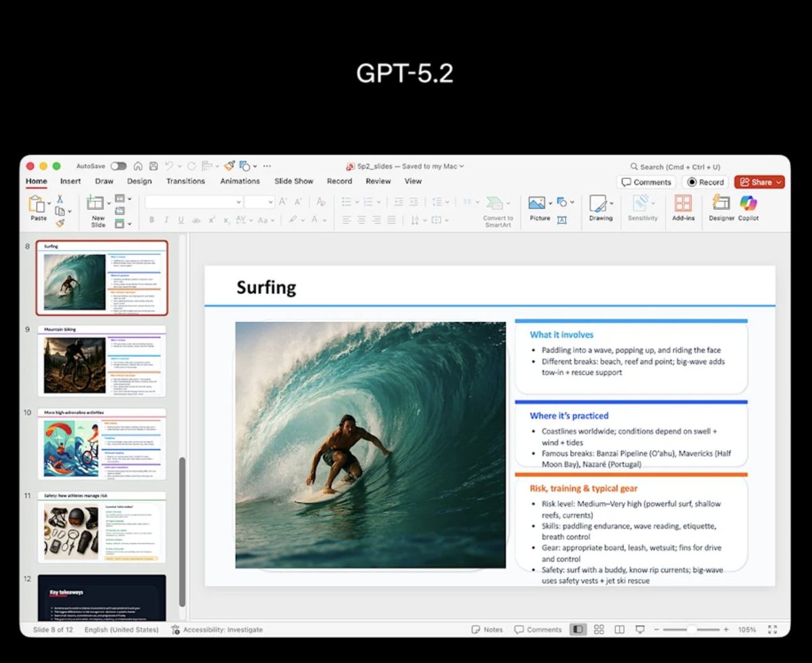Click the Reading View icon
The height and width of the screenshot is (663, 812).
[x=619, y=630]
